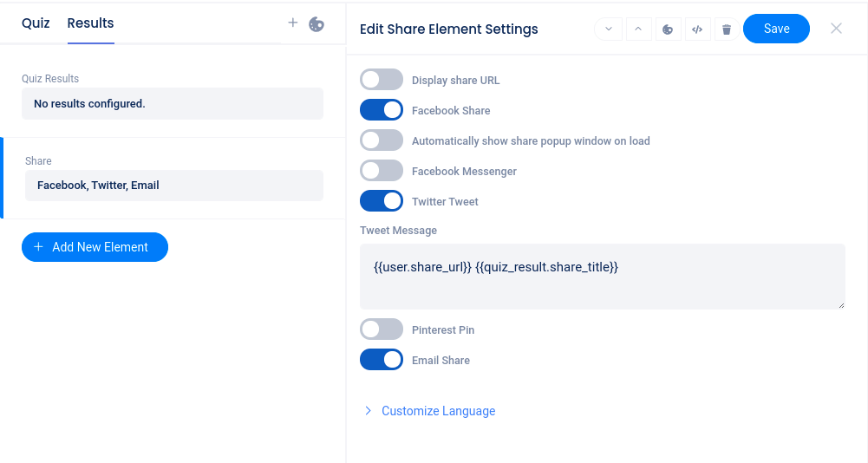Turn off the Facebook Share toggle
The image size is (868, 463).
point(382,110)
